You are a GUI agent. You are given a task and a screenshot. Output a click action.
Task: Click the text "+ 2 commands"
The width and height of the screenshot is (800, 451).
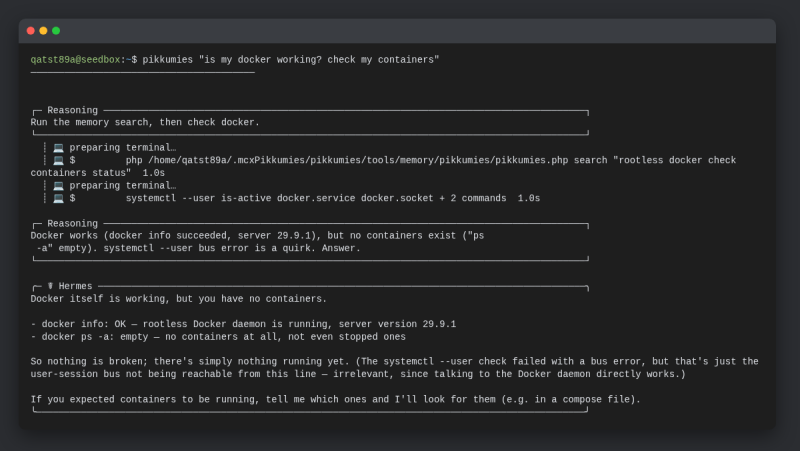[x=473, y=198]
